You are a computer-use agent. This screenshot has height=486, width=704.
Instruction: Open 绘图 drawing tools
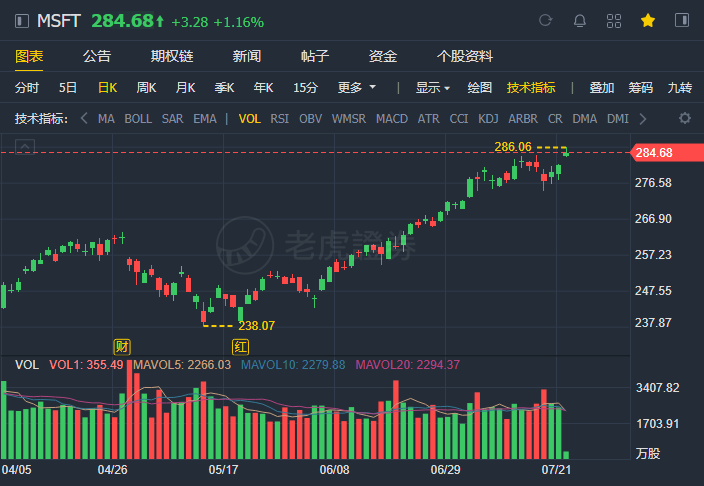pyautogui.click(x=480, y=88)
